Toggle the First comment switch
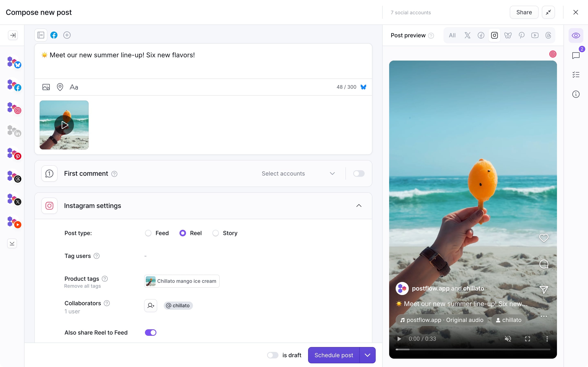Screen dimensions: 588x367 [x=359, y=173]
